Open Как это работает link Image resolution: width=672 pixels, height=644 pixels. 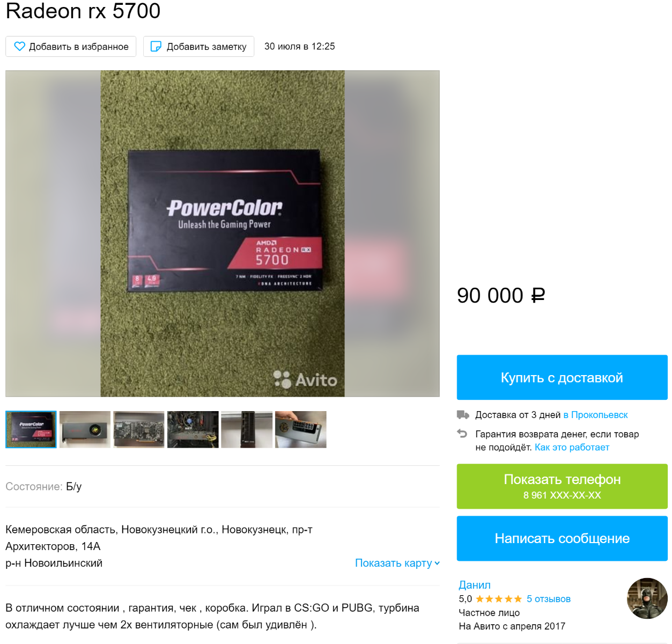click(x=572, y=447)
